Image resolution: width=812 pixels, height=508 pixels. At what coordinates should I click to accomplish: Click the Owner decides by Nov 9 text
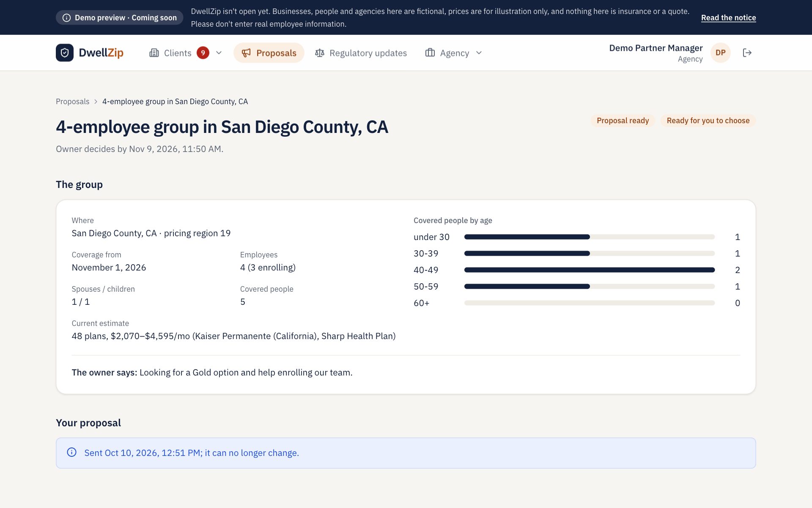click(140, 149)
